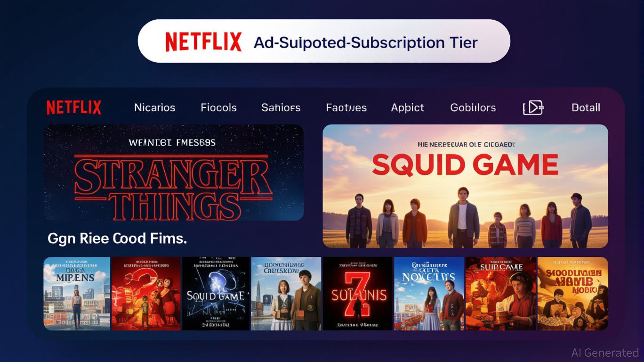This screenshot has height=362, width=644.
Task: Click the Netflix logo in the navigation bar
Action: (74, 107)
